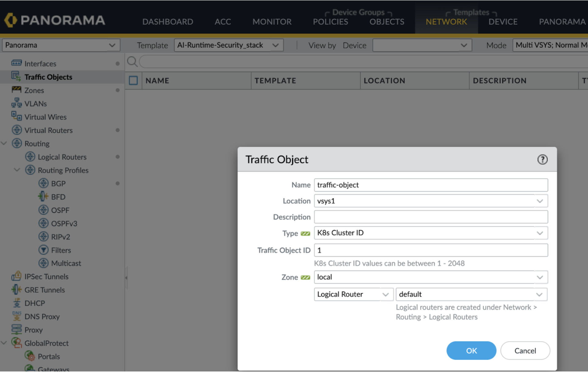Click Cancel in Traffic Object dialog
This screenshot has height=373, width=588.
(x=525, y=350)
